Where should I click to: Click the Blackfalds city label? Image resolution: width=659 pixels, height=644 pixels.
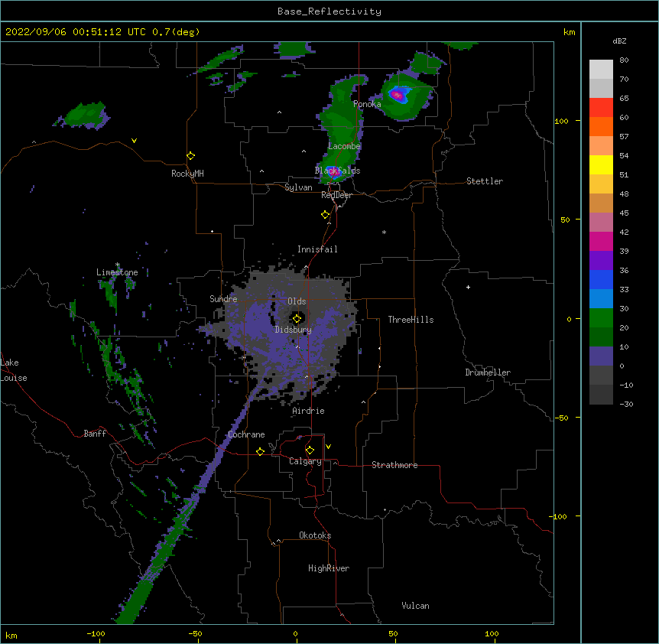[x=337, y=171]
